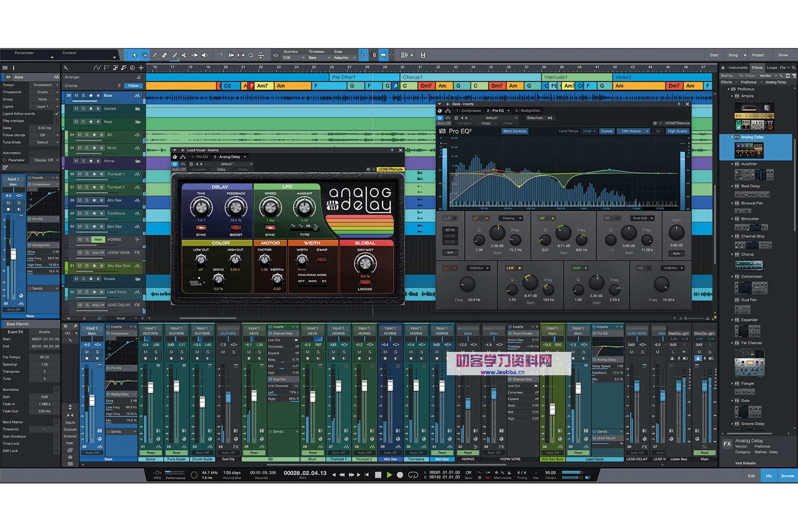Click the green Play button
The width and height of the screenshot is (798, 532).
pyautogui.click(x=389, y=475)
